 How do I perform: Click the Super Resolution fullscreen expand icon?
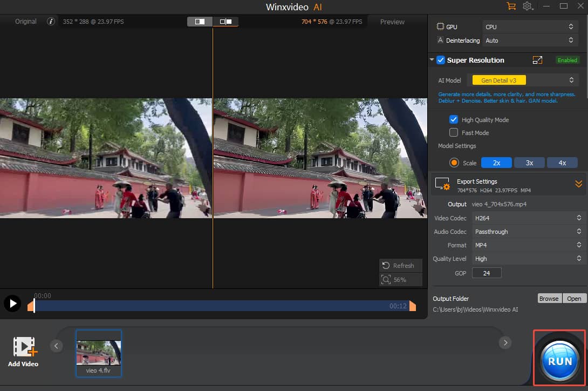[x=537, y=60]
